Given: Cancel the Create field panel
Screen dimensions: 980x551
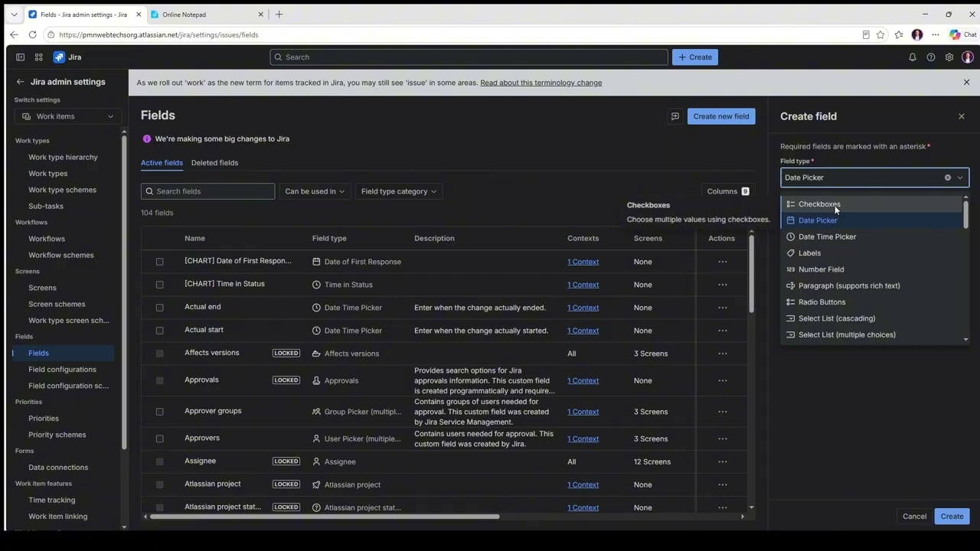Looking at the screenshot, I should [914, 517].
